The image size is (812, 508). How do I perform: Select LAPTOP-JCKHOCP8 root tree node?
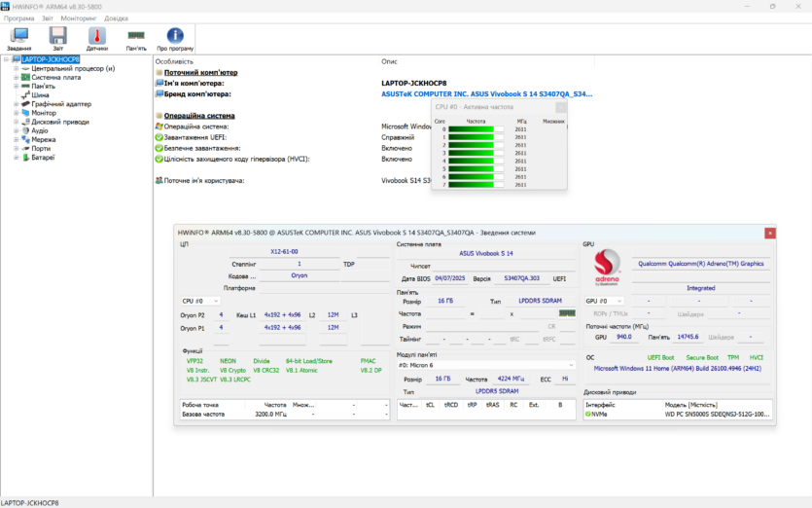(51, 59)
